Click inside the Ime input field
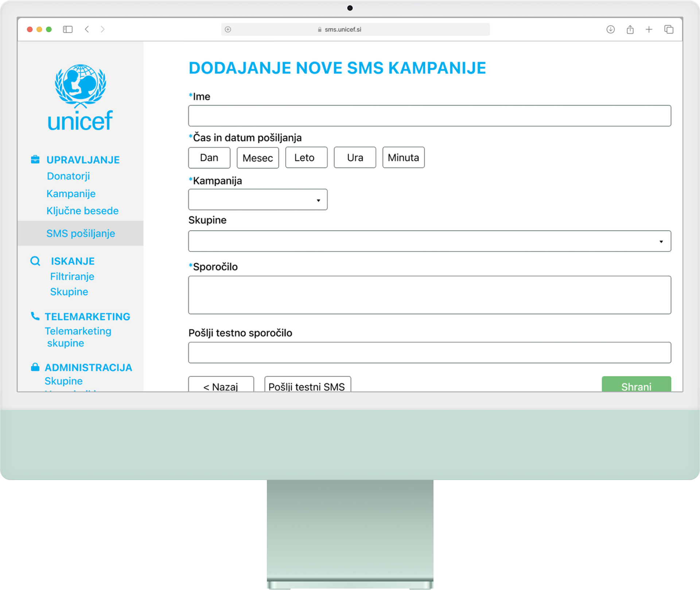 [x=429, y=116]
